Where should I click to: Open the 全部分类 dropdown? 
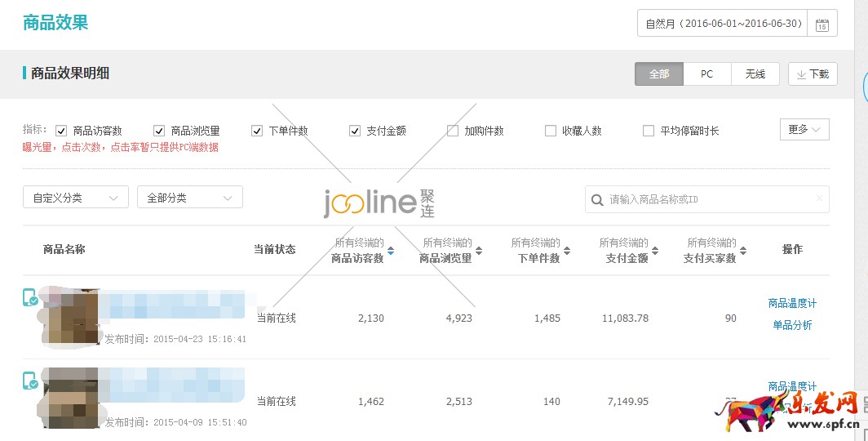(190, 198)
